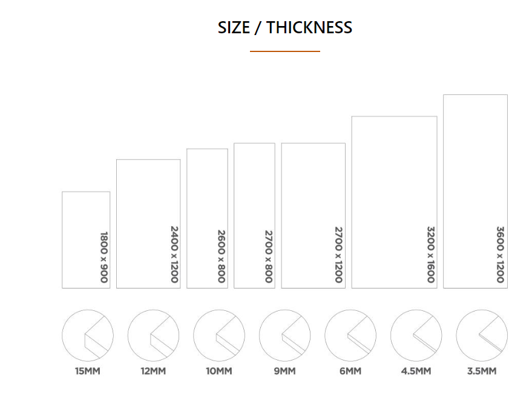Click the 15MM text label
Screen dimensions: 532x401
tap(88, 371)
